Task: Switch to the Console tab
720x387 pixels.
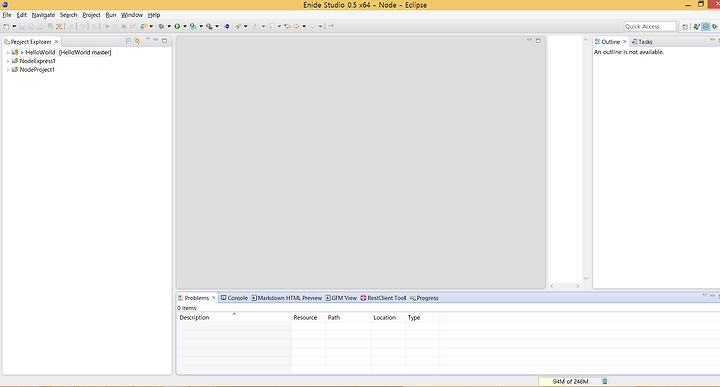Action: (x=234, y=298)
